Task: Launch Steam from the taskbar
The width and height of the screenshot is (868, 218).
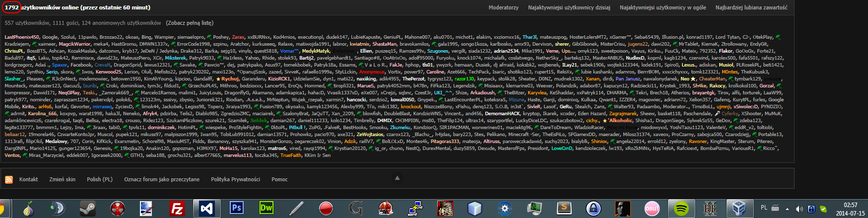Action: 88,208
